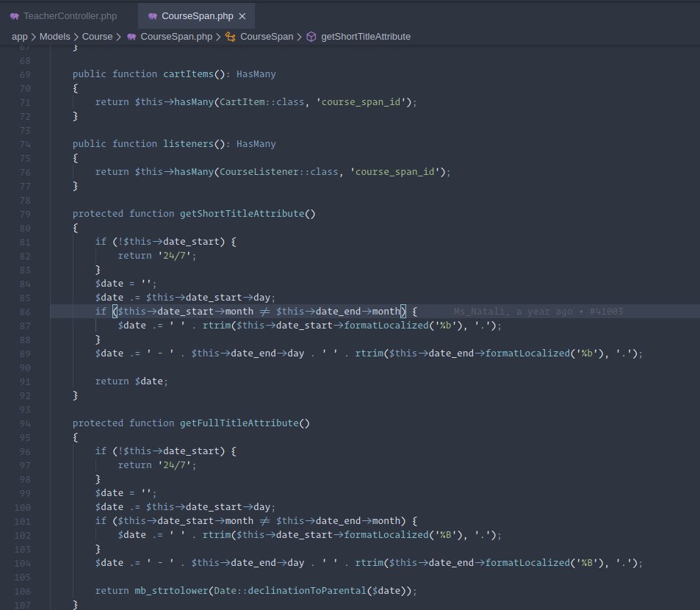Open the CourseSpan class breadcrumb
The width and height of the screenshot is (700, 610).
click(267, 37)
